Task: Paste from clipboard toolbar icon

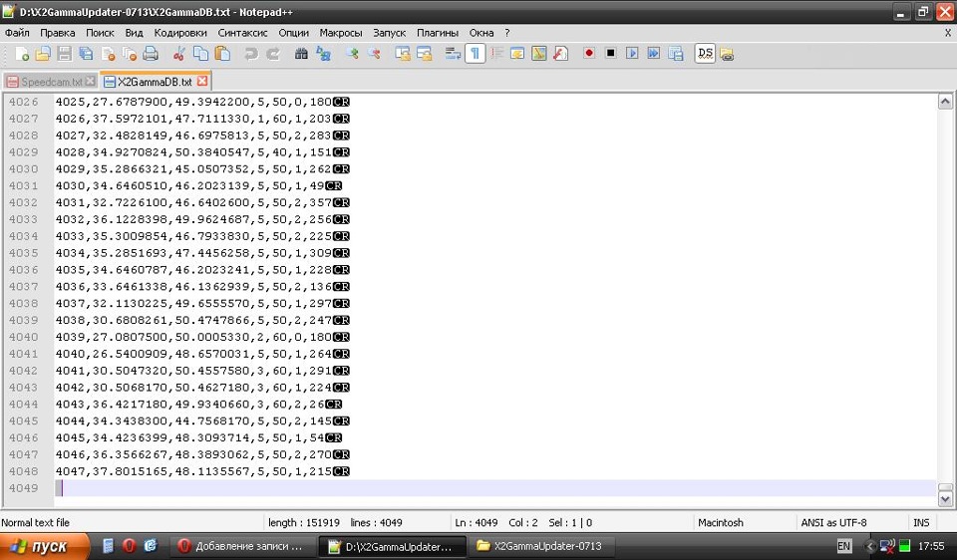Action: [x=222, y=54]
